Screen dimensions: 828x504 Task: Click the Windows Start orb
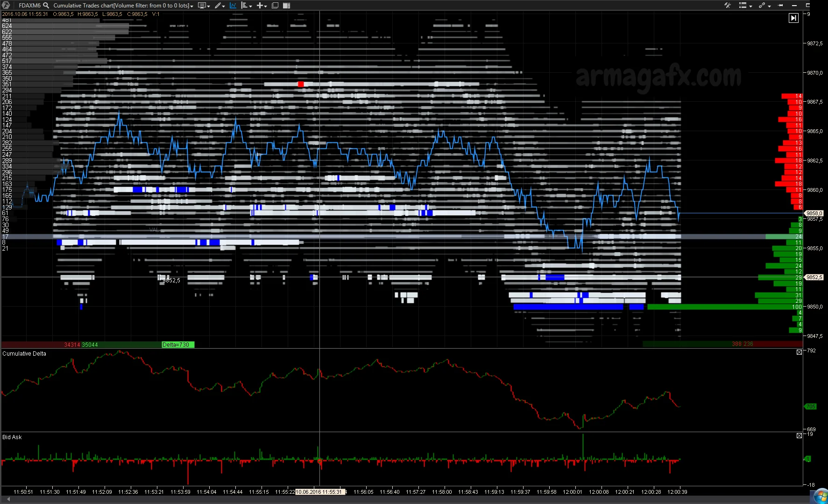point(821,497)
